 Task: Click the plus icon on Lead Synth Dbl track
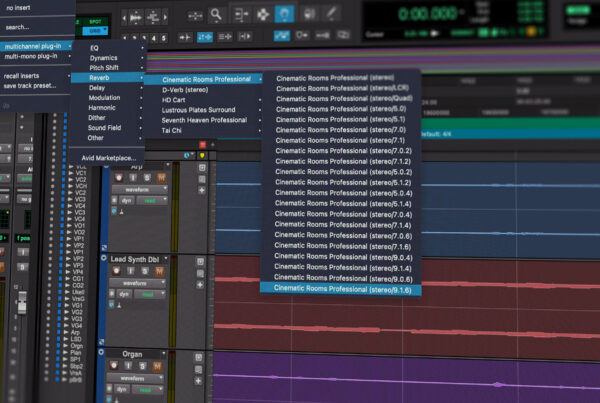[200, 285]
